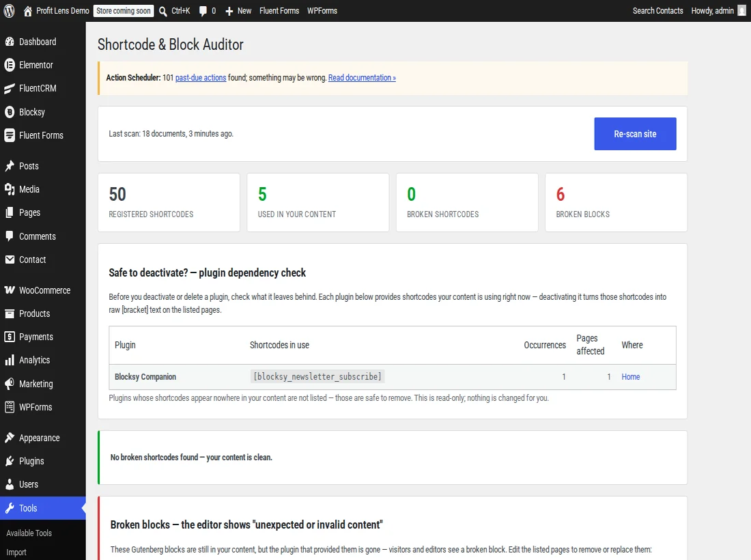
Task: Click the Contact envelope icon
Action: [x=10, y=259]
